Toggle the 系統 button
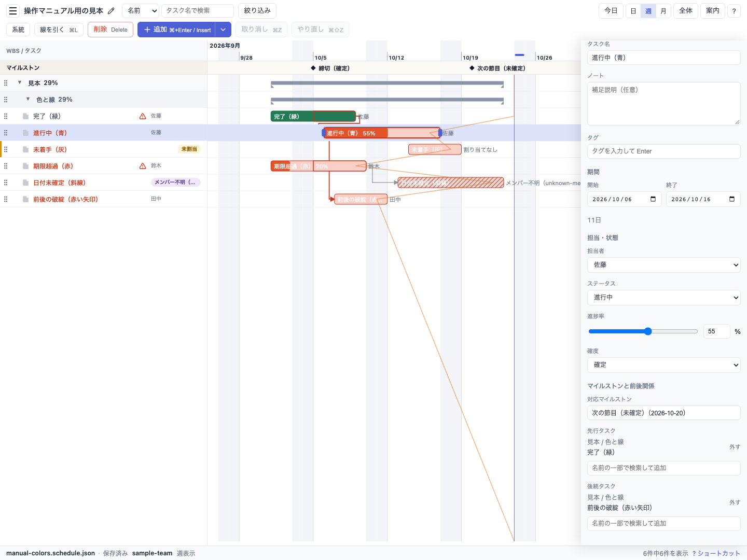Image resolution: width=747 pixels, height=560 pixels. coord(18,30)
